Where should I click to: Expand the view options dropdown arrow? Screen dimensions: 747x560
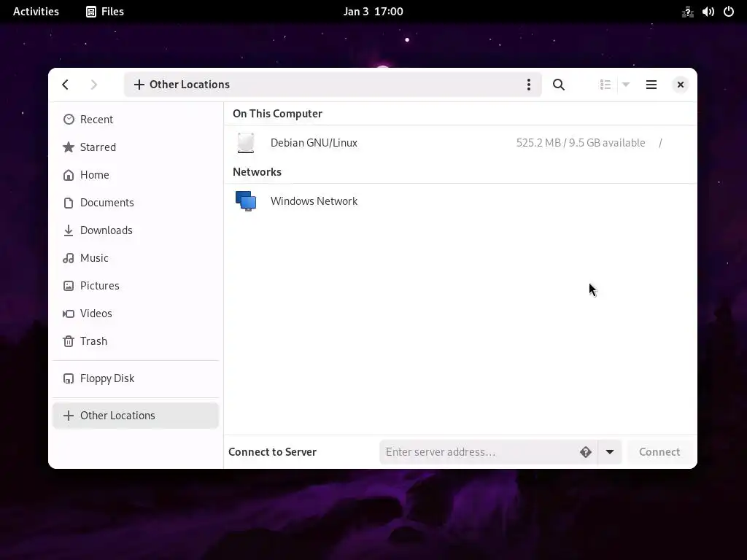[x=625, y=85]
